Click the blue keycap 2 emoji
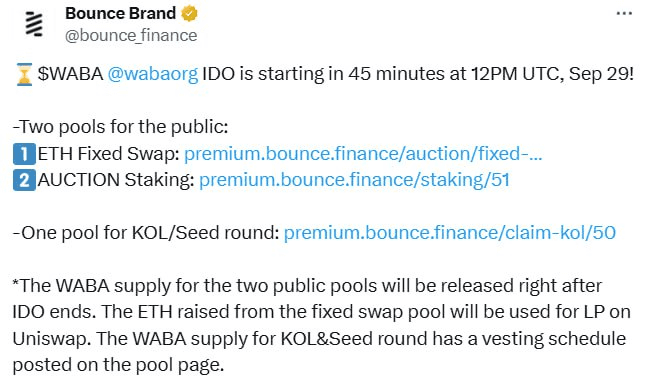 (24, 181)
